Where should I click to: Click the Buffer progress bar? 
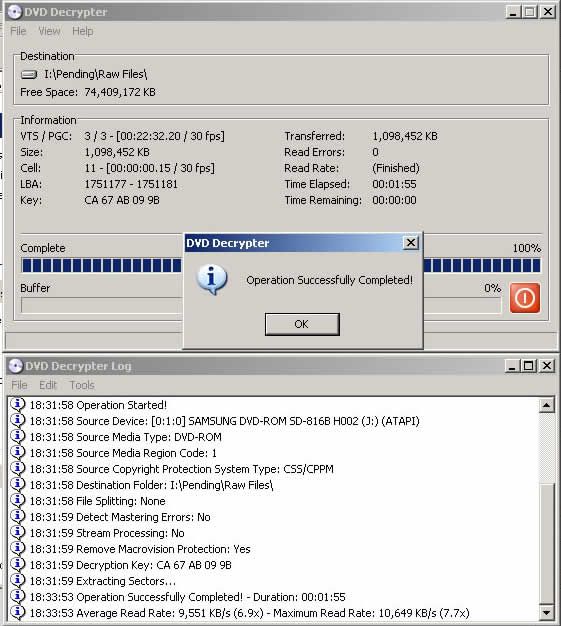tap(261, 305)
